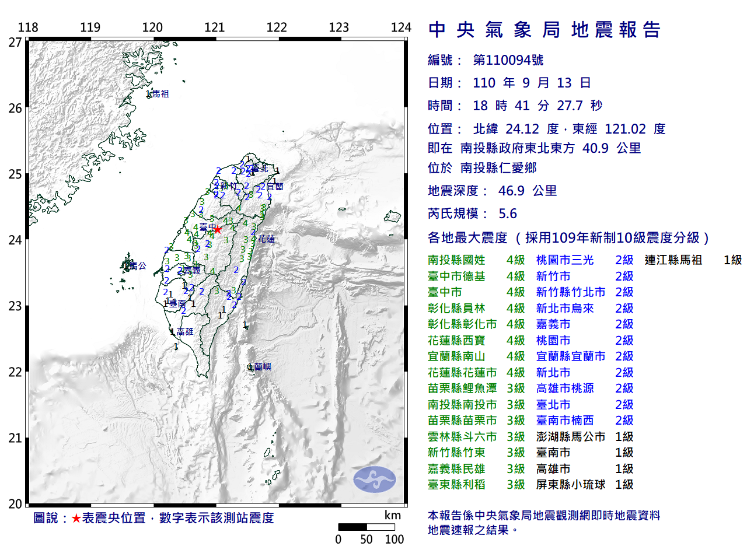747x560 pixels.
Task: Click the 臺北 station marker
Action: [x=261, y=168]
